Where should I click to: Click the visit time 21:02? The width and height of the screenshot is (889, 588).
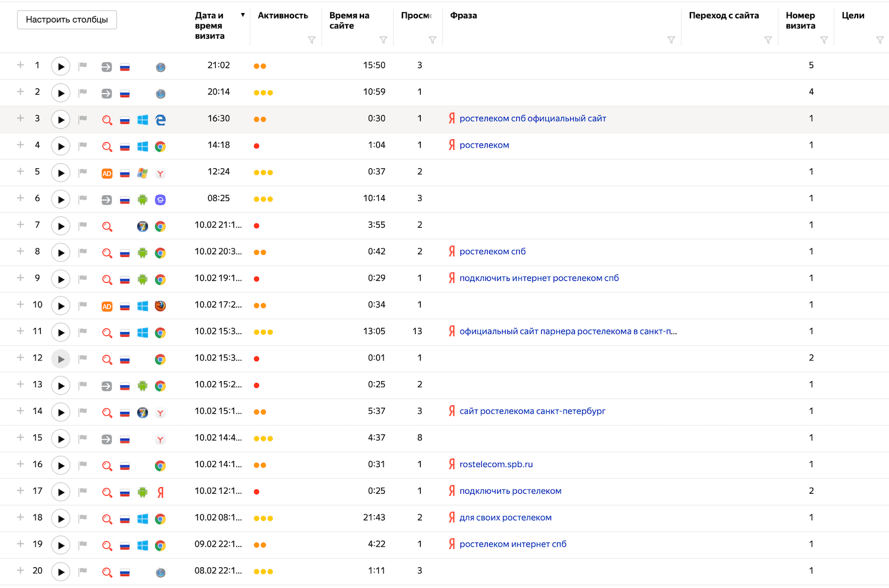pos(219,65)
